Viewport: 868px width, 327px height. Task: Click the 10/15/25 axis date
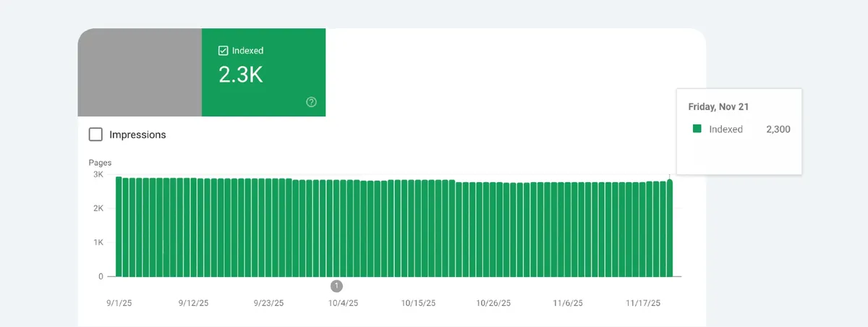click(x=420, y=303)
